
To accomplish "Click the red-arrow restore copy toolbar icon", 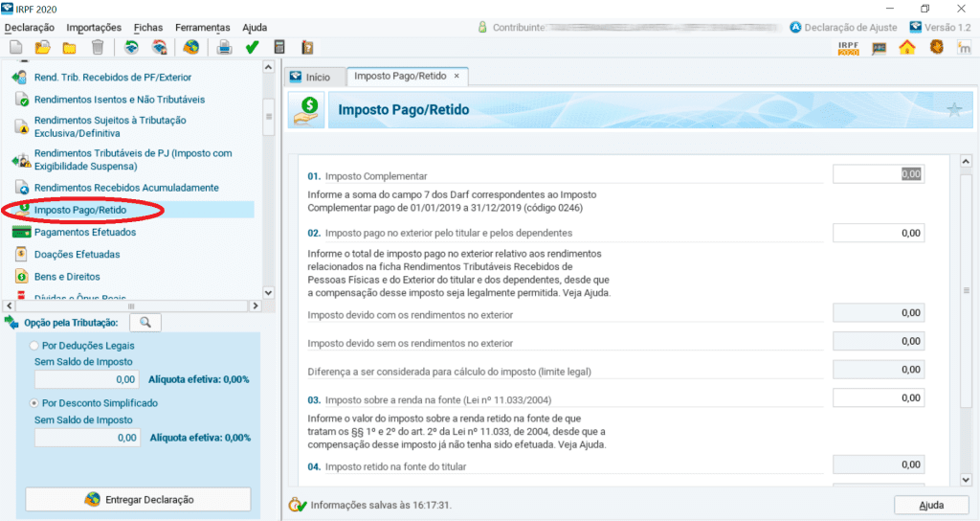I will click(x=160, y=48).
